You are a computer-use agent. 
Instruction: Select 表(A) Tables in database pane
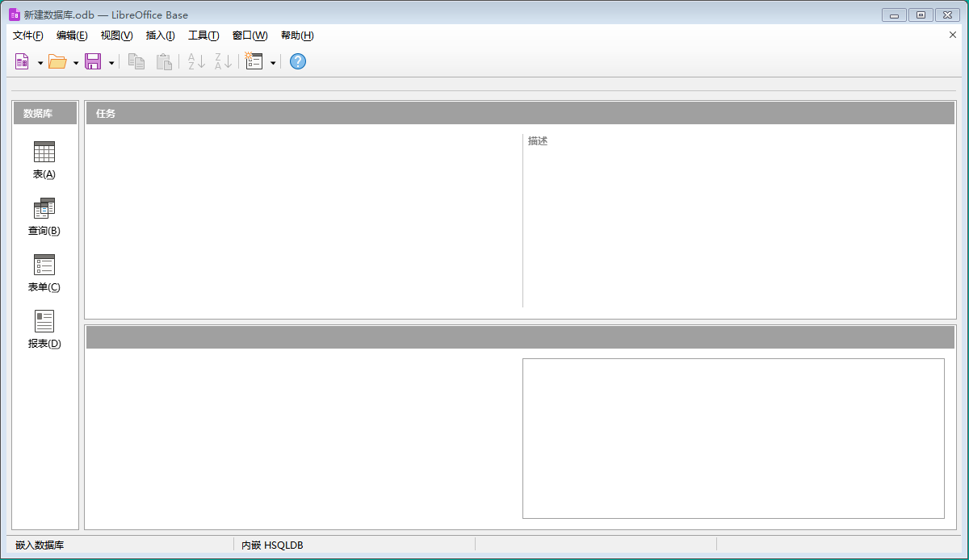click(44, 160)
